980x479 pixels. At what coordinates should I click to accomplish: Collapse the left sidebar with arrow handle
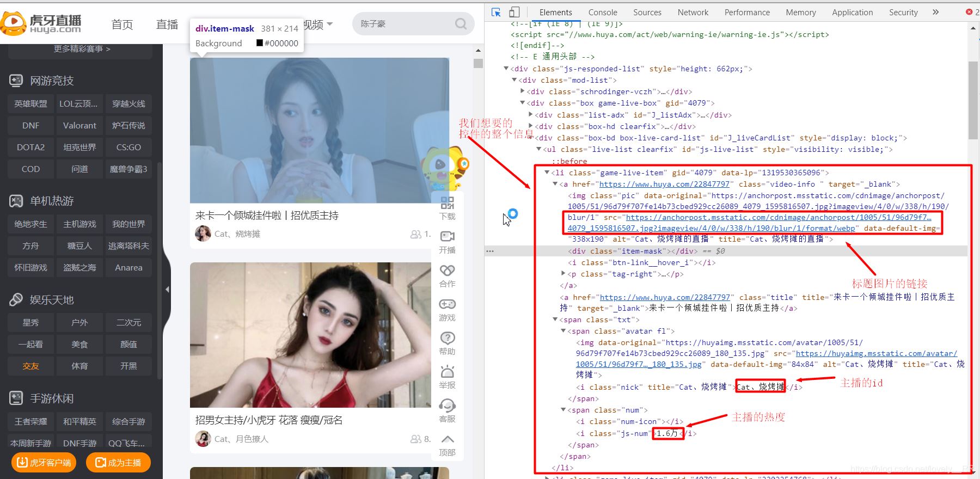pos(167,290)
